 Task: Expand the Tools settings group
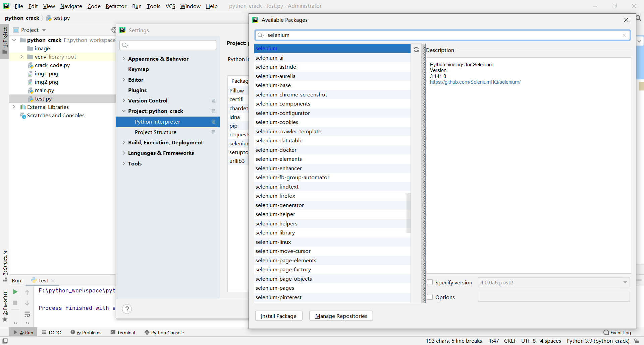click(124, 163)
